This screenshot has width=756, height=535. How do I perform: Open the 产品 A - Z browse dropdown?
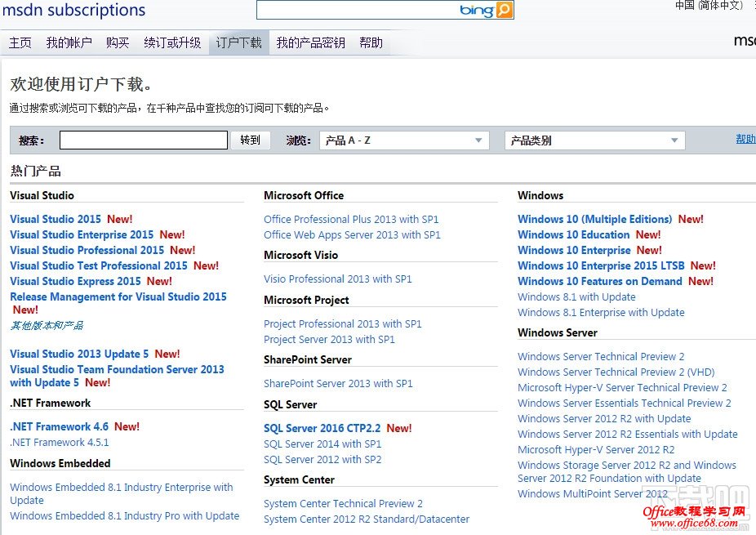404,140
